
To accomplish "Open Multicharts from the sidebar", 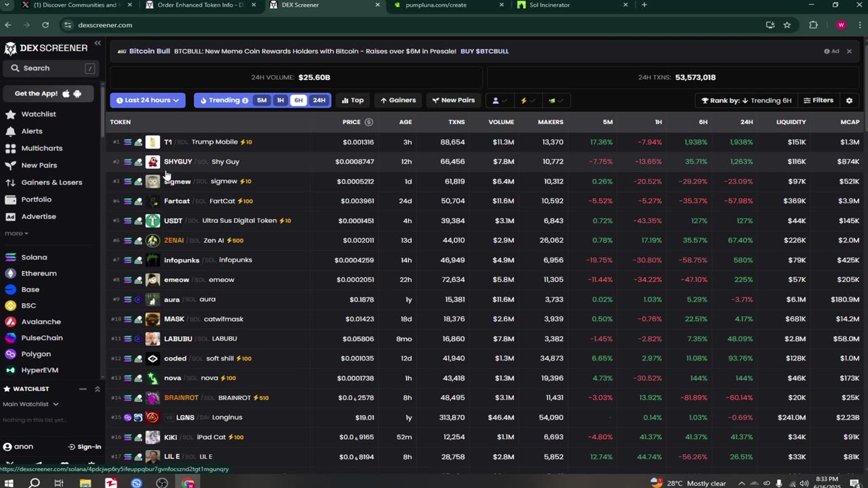I will [41, 148].
